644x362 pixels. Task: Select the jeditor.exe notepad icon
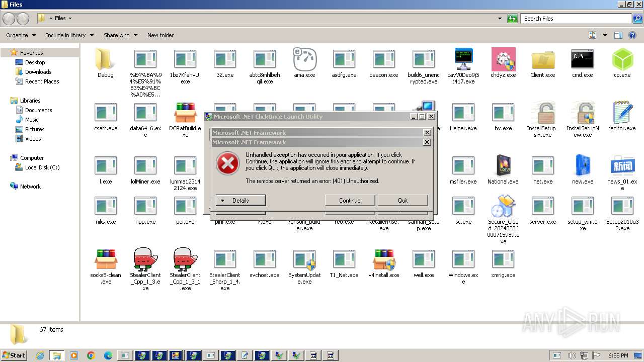(x=622, y=113)
